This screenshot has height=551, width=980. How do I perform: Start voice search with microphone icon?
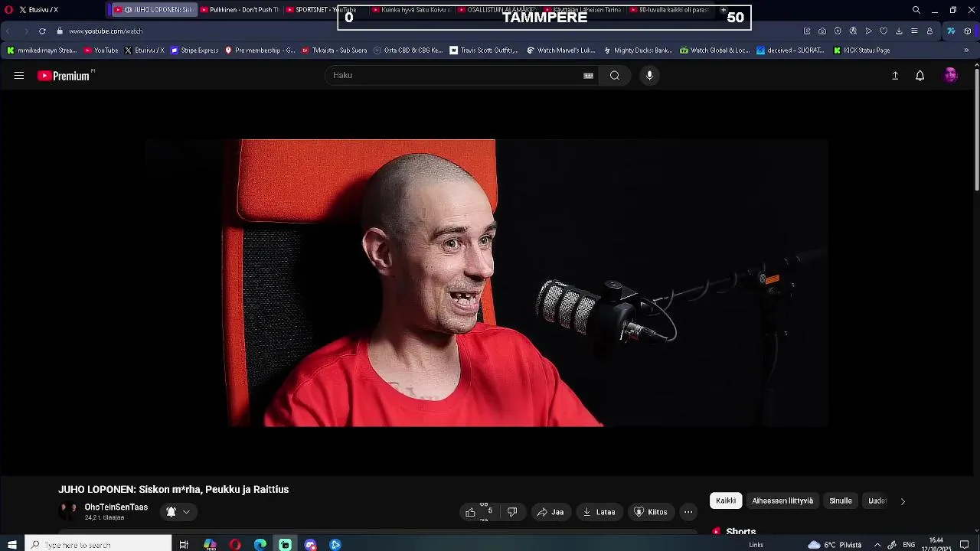(649, 75)
